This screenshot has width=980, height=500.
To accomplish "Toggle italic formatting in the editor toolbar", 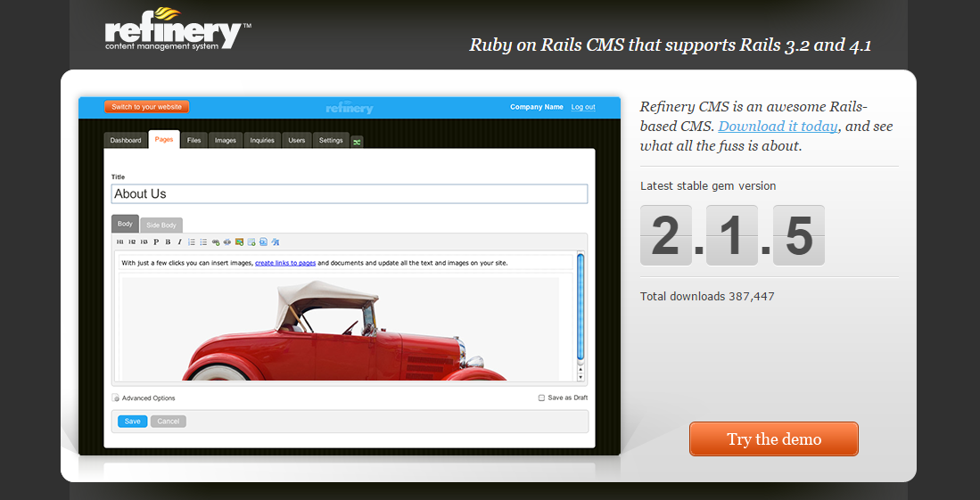I will pos(179,242).
